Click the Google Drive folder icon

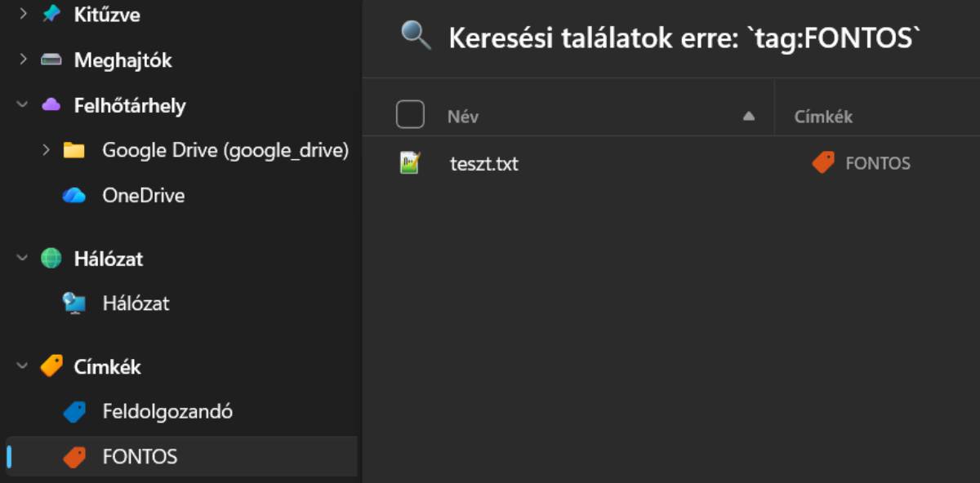74,150
